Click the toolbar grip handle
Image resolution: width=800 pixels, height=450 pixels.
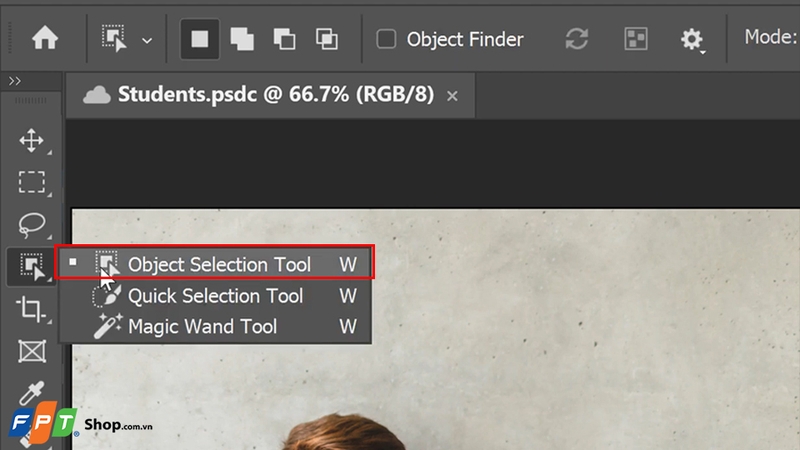point(31,101)
